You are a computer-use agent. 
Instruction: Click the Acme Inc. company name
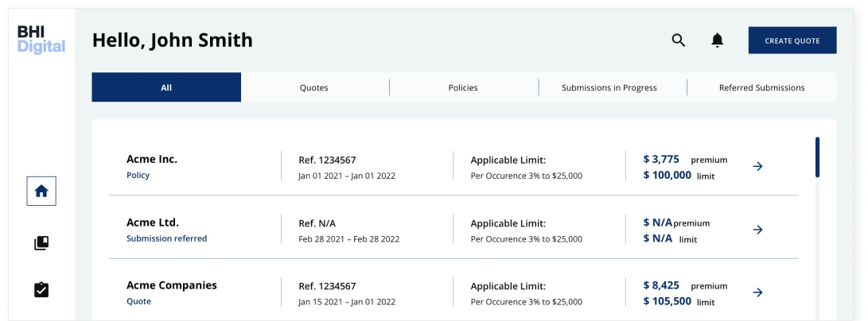152,159
